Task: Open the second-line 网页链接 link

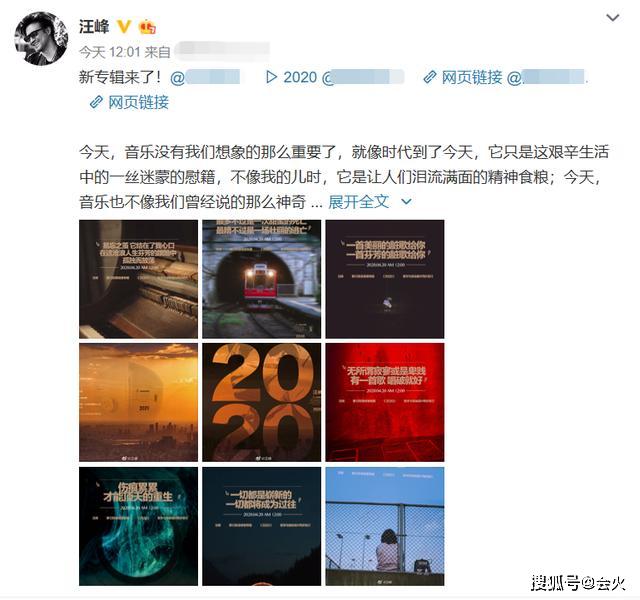Action: click(138, 102)
